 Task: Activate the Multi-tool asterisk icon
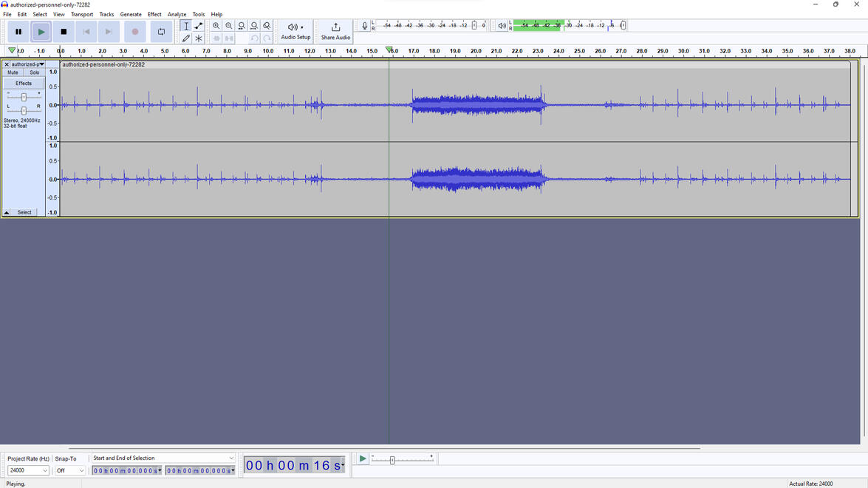coord(199,38)
